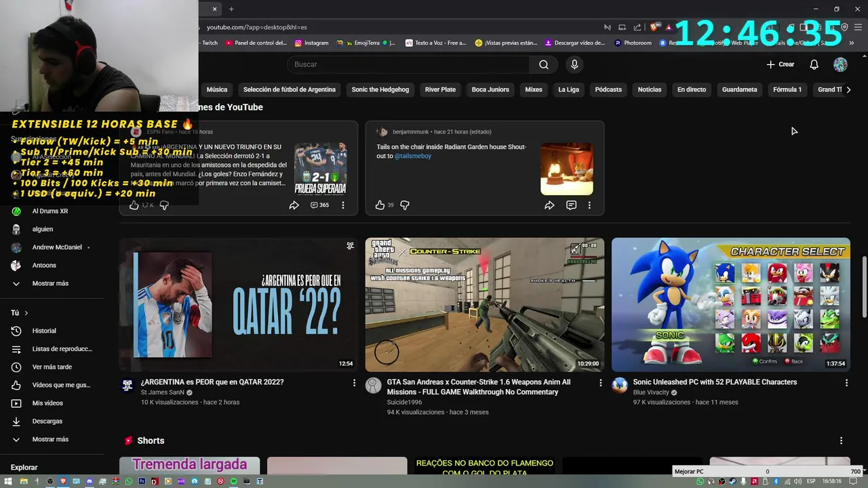Click the Buscar search field
Image resolution: width=868 pixels, height=488 pixels.
pyautogui.click(x=409, y=64)
